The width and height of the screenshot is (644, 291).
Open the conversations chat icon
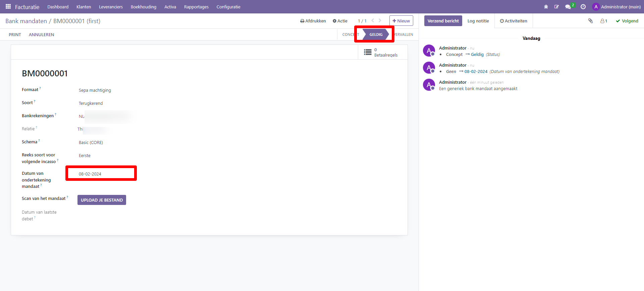[x=568, y=7]
